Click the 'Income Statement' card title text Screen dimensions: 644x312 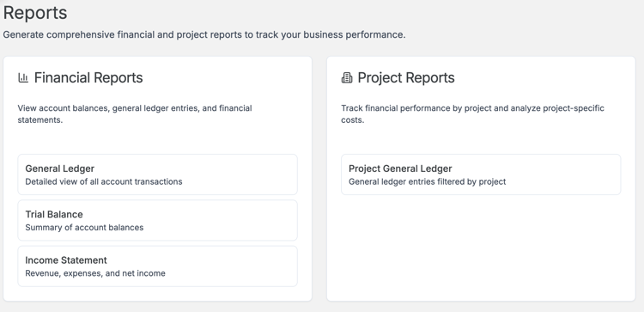66,260
